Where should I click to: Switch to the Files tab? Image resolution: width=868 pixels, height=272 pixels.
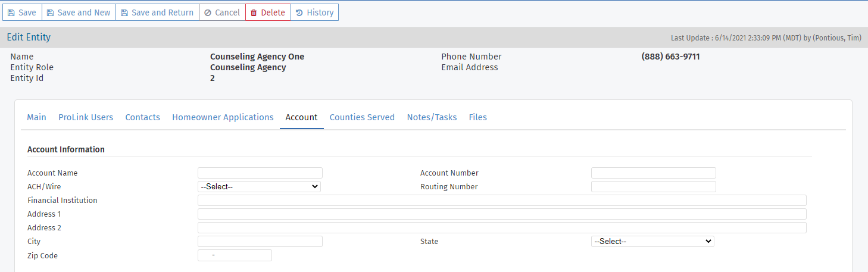[x=477, y=117]
